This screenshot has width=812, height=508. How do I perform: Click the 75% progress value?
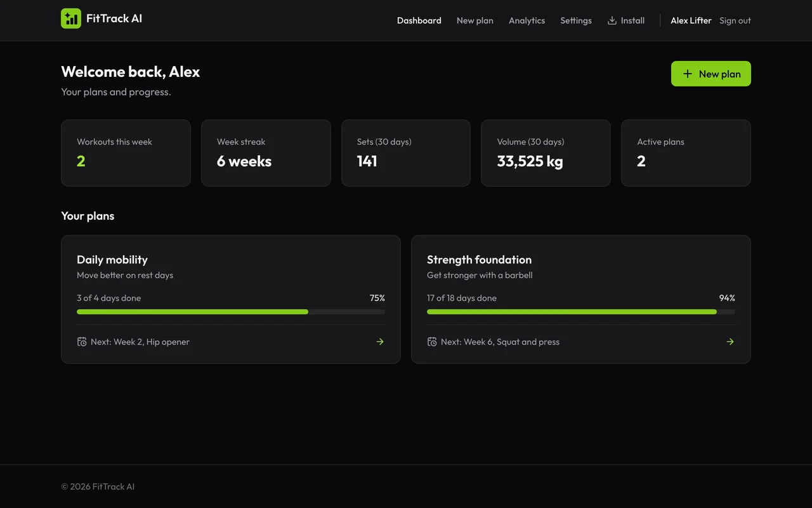[x=377, y=298]
